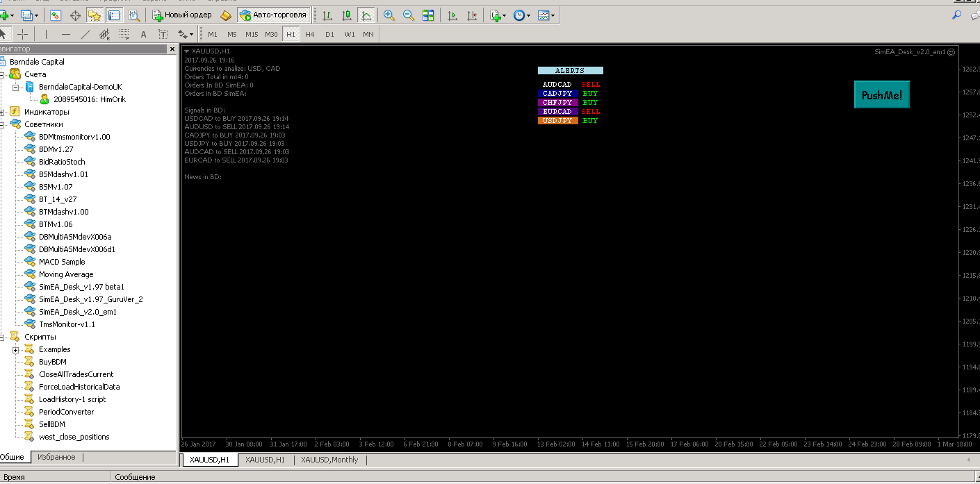The height and width of the screenshot is (484, 980).
Task: Open the Data Window crosshair icon
Action: 75,15
